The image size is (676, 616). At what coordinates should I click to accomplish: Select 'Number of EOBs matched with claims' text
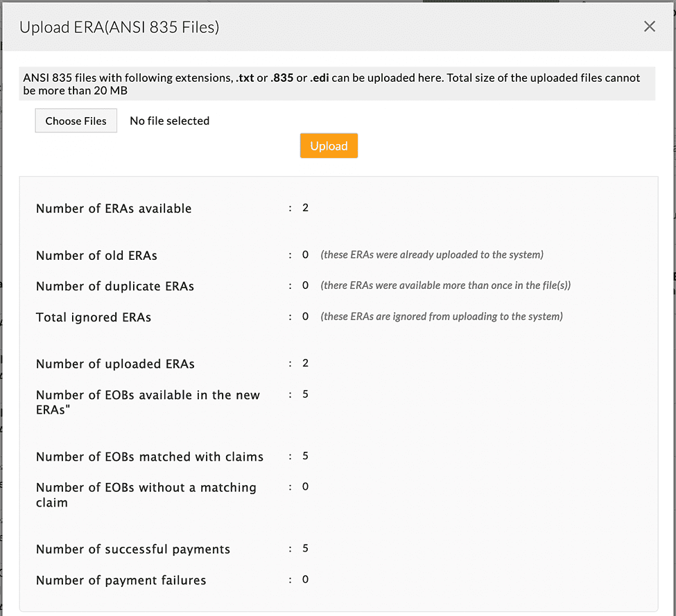150,457
